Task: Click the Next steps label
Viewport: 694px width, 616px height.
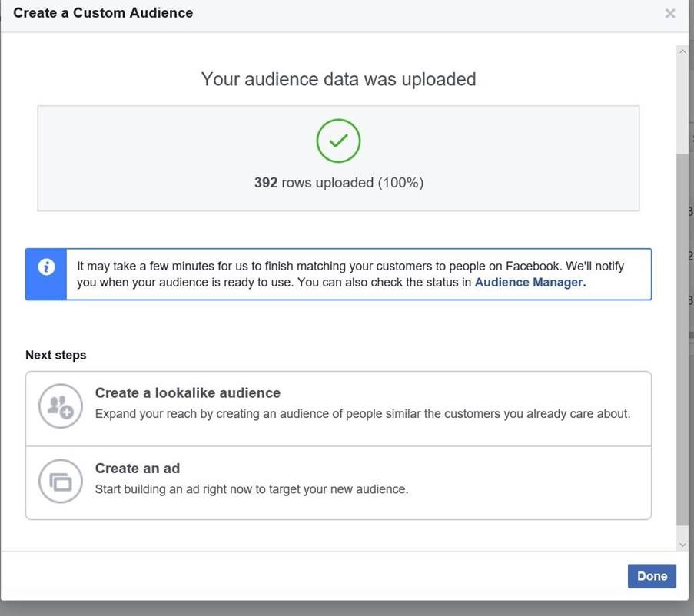Action: 55,355
